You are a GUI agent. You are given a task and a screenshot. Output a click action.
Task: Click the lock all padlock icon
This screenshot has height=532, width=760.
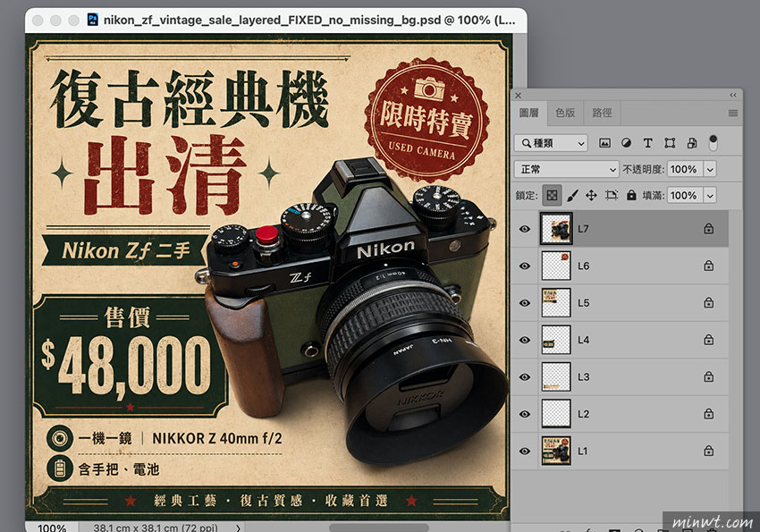pos(631,195)
